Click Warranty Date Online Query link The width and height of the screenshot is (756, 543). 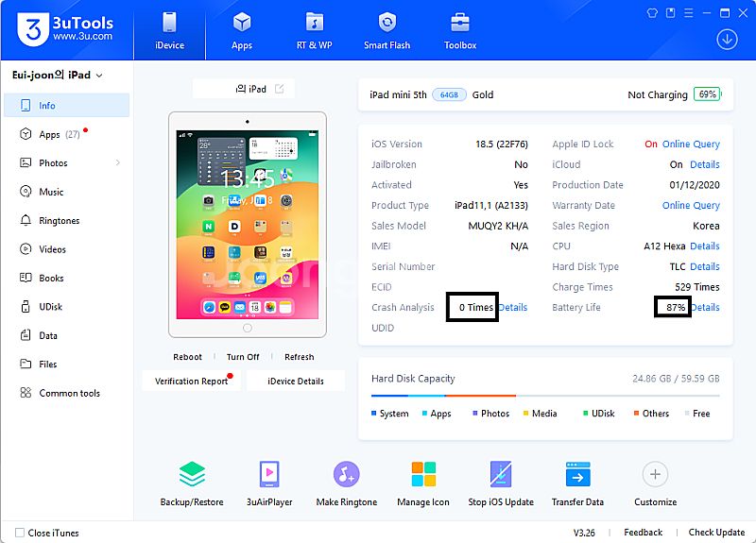point(691,205)
